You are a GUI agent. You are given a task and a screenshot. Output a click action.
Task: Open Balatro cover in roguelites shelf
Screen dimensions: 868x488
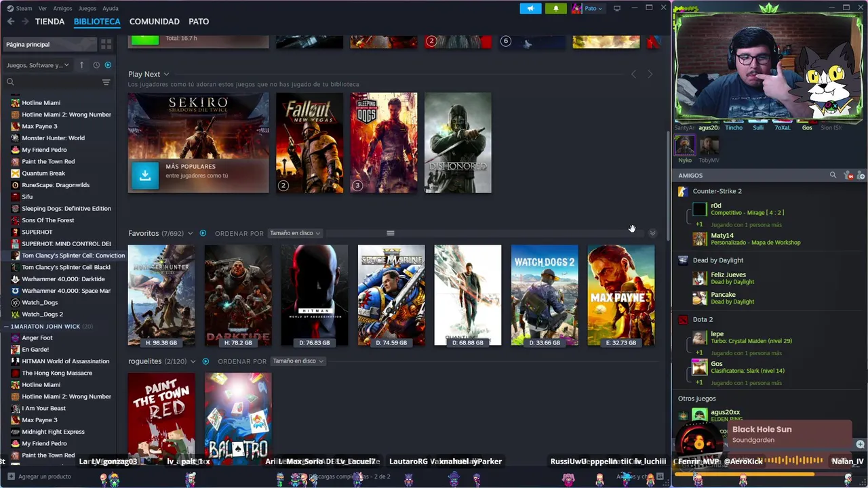pos(238,419)
